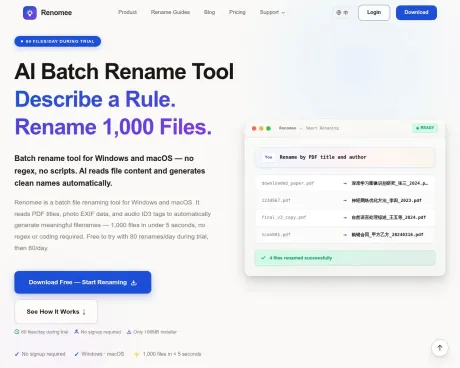Click the 'You' label in the demo prompt
The width and height of the screenshot is (460, 368).
pyautogui.click(x=269, y=157)
